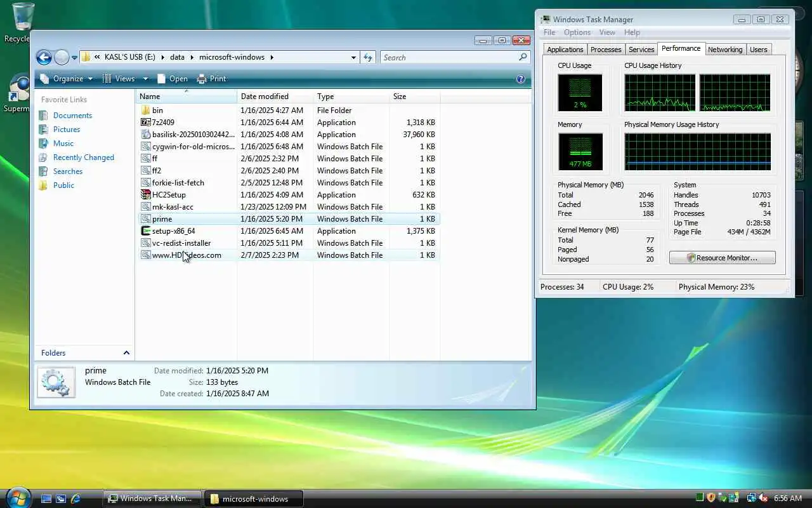Expand the arrow after 'microsoft-windows' breadcrumb
This screenshot has height=508, width=812.
(x=272, y=57)
